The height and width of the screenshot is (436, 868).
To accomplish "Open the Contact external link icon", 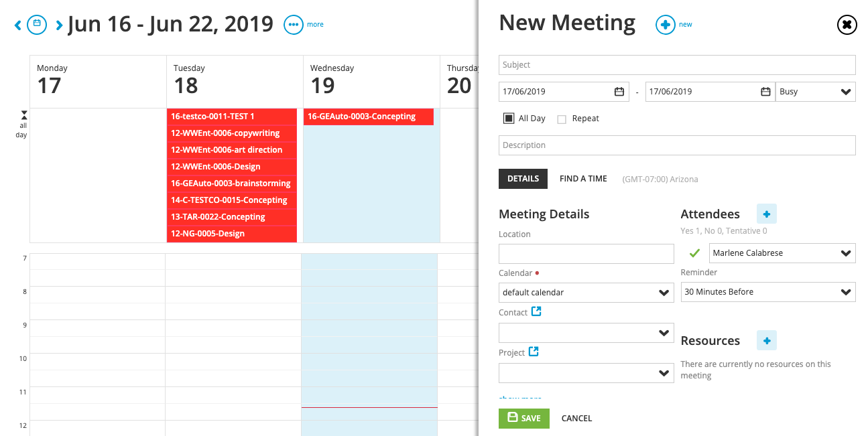I will pos(536,311).
